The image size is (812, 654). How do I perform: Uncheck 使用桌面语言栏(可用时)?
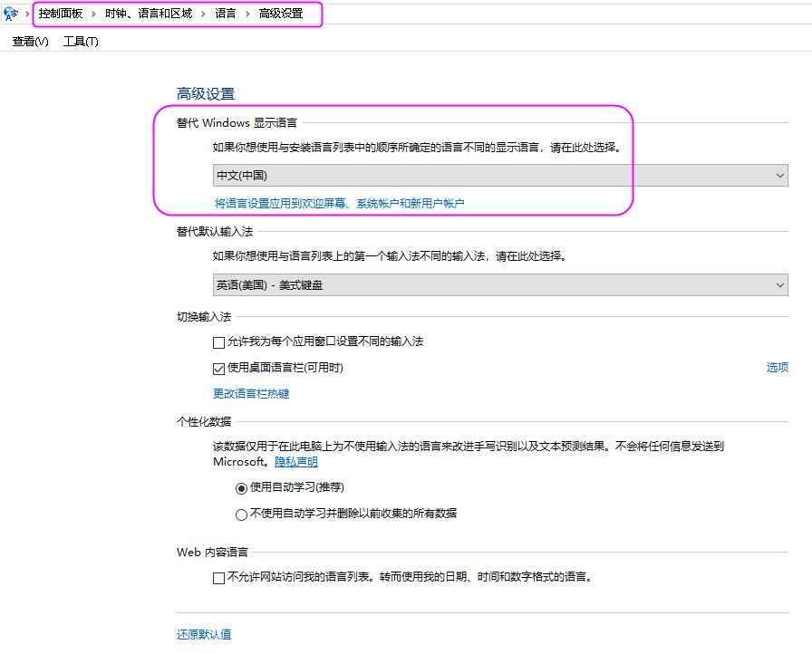(x=218, y=368)
